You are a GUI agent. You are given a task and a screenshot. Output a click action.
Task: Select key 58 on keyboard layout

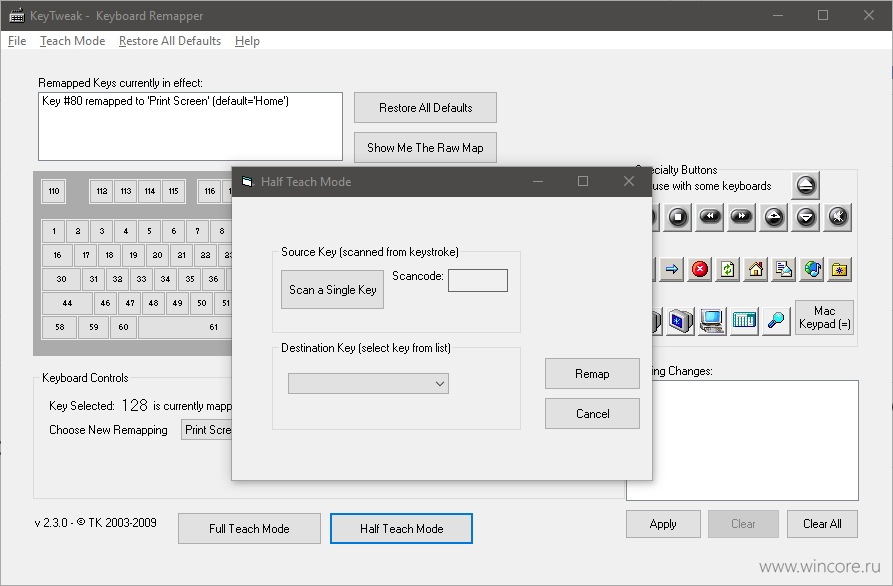(x=59, y=327)
